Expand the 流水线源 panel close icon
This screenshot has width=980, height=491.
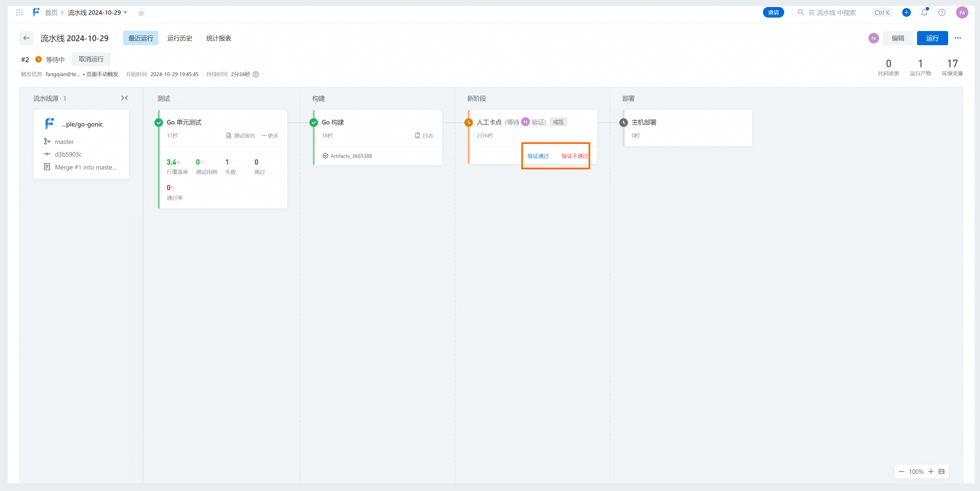tap(125, 98)
